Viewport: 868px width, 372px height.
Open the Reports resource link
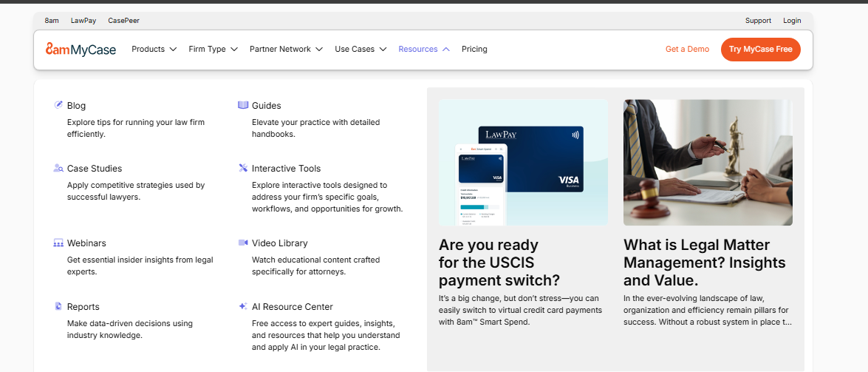83,307
